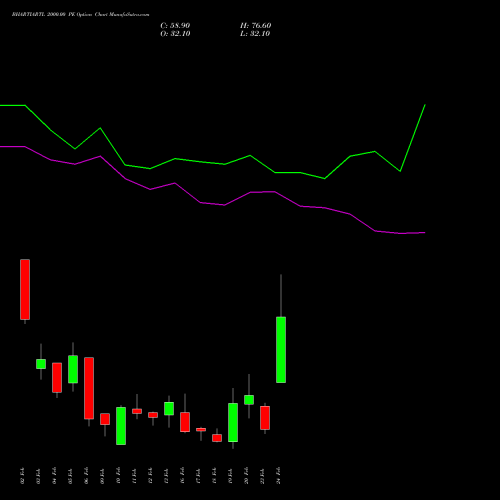Viewport: 500px width, 500px height.
Task: Click the '16 Feb' date label
Action: tap(182, 476)
